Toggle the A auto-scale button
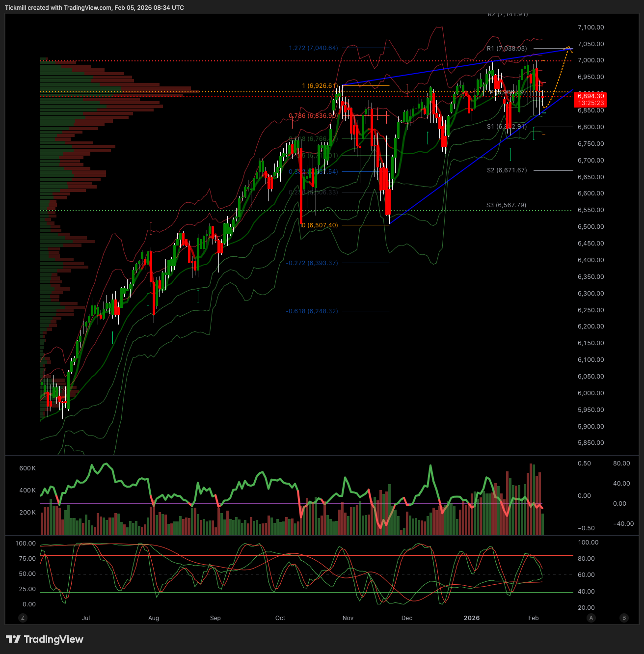 [x=591, y=618]
